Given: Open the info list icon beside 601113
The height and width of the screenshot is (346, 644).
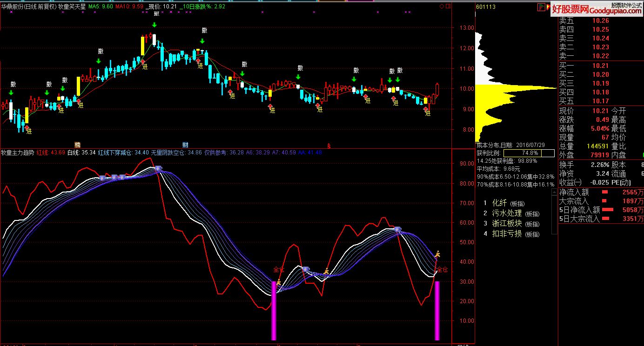Looking at the screenshot, I should point(541,7).
